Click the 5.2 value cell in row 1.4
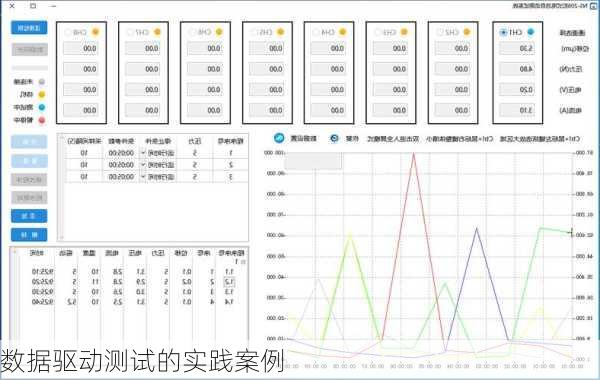This screenshot has height=380, width=600. 72,302
